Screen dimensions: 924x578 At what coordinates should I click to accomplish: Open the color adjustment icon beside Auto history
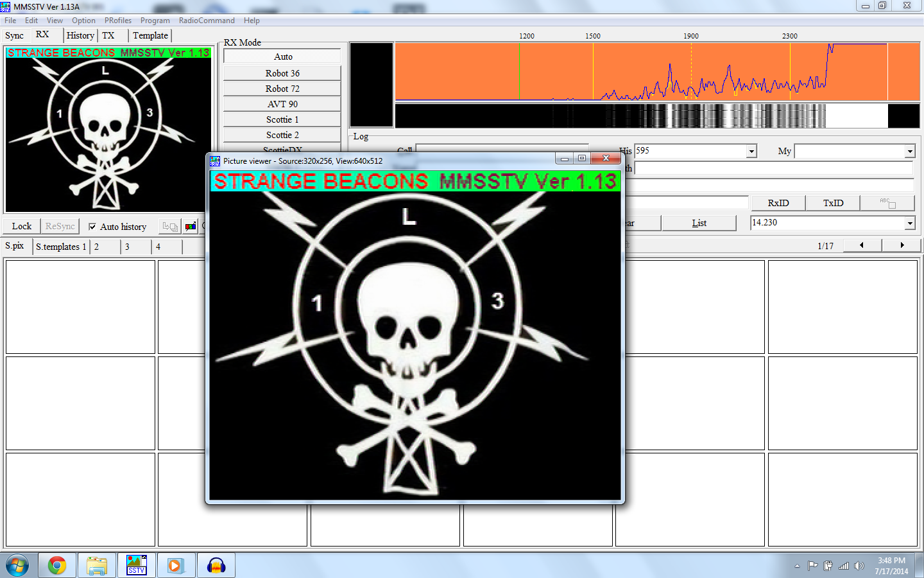pyautogui.click(x=191, y=226)
